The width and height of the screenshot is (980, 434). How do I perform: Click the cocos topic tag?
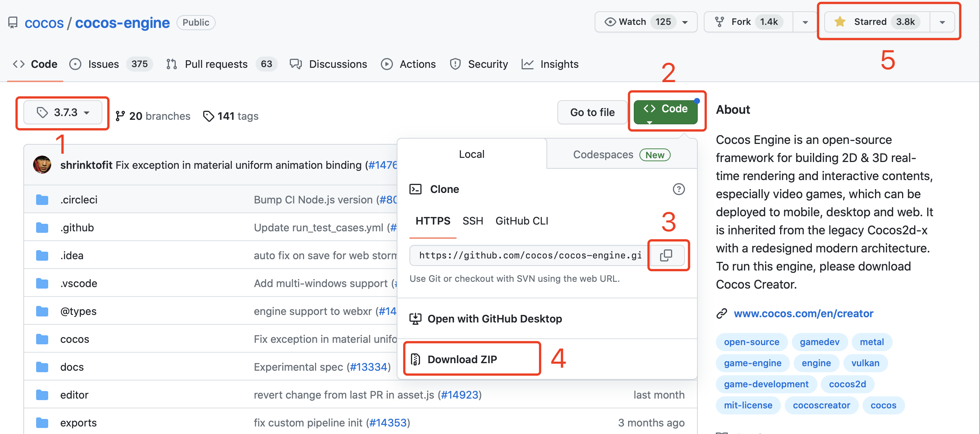point(883,405)
